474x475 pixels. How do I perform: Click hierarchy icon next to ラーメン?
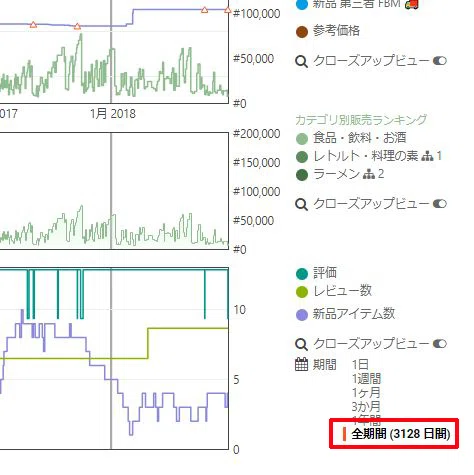click(x=369, y=174)
